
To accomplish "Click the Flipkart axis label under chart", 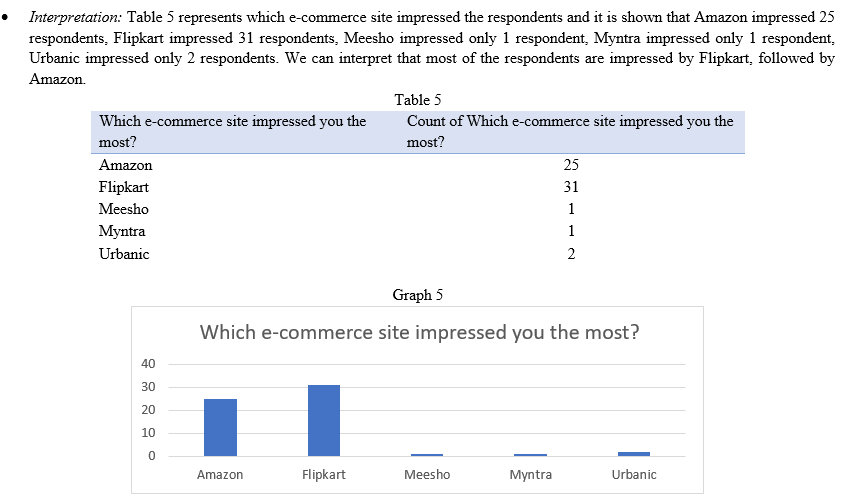I will tap(324, 475).
